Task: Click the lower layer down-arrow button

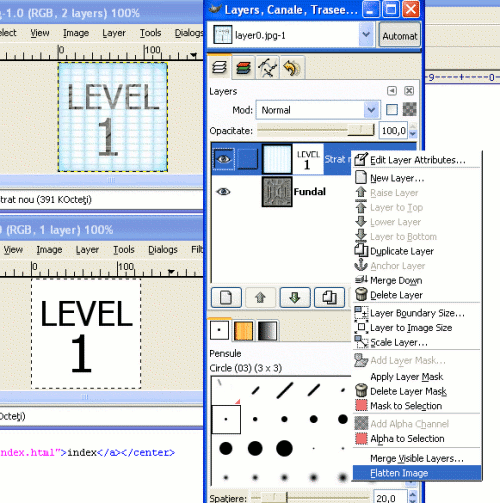Action: 295,297
